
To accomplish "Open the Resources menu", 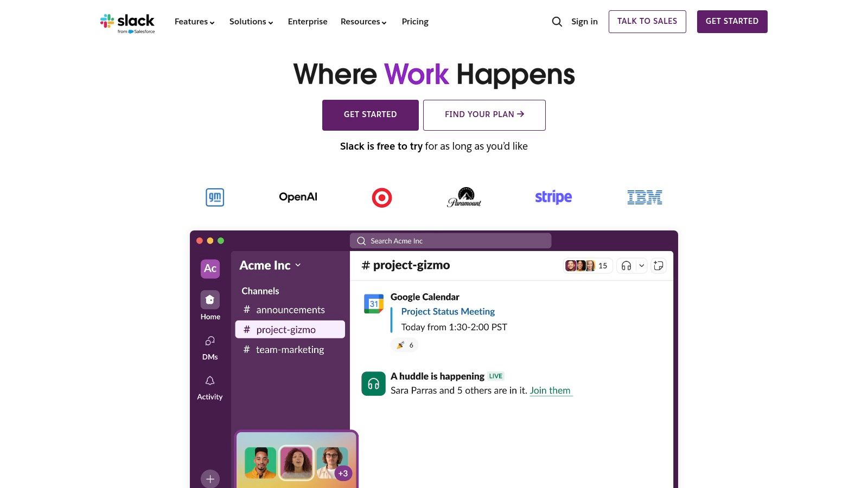I will [363, 22].
